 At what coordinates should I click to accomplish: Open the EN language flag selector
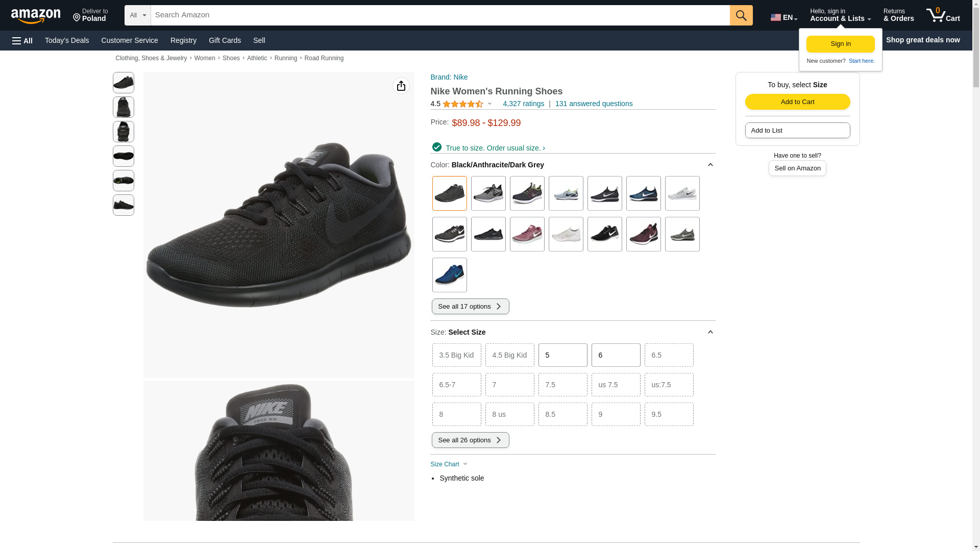click(x=783, y=17)
